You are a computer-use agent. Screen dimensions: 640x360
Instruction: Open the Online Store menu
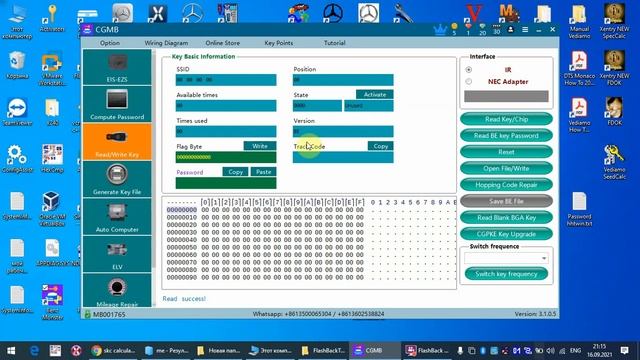point(222,43)
